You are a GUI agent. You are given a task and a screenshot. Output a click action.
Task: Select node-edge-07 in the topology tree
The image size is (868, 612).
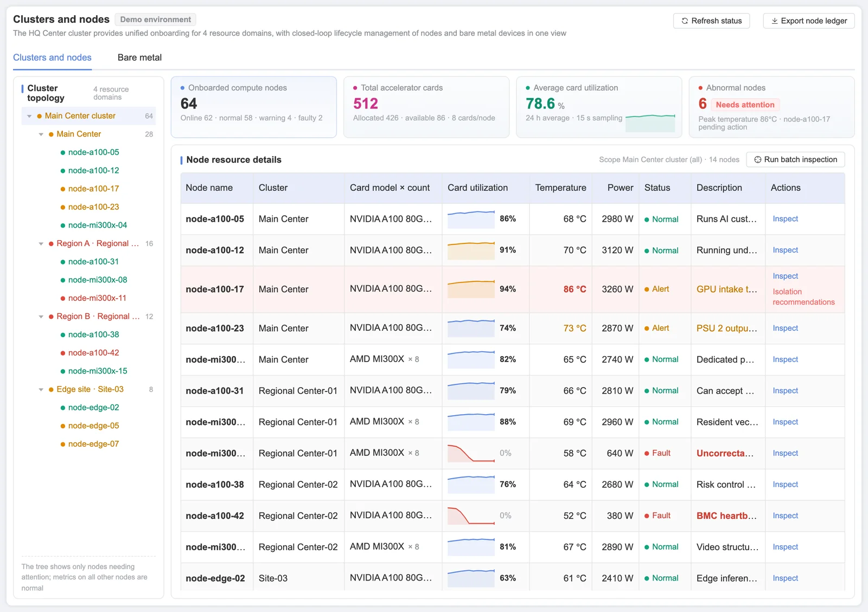point(93,444)
